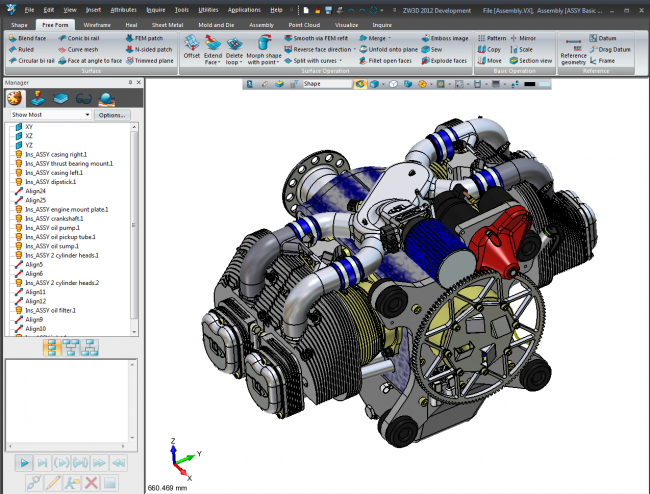This screenshot has height=494, width=650.
Task: Open the Shape selection filter dropdown
Action: [327, 84]
